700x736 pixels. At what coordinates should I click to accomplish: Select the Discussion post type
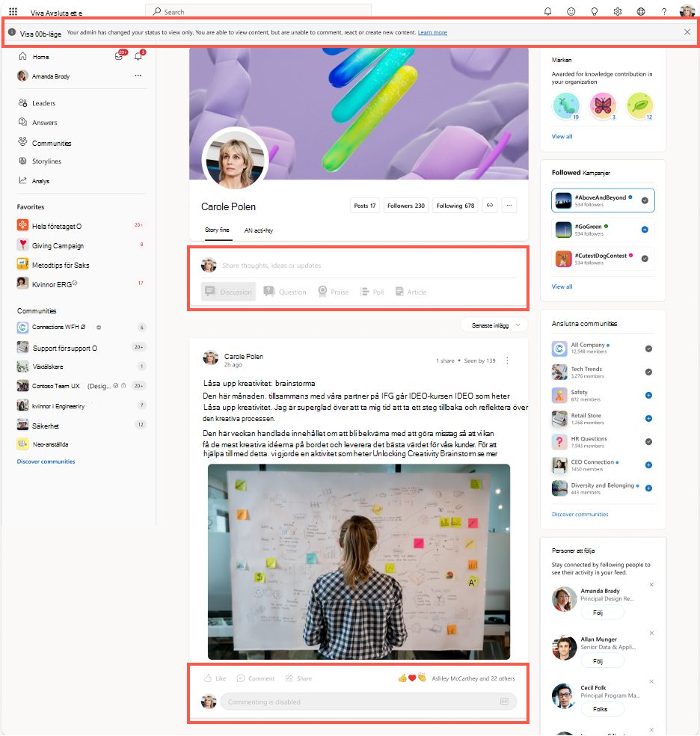tap(229, 292)
